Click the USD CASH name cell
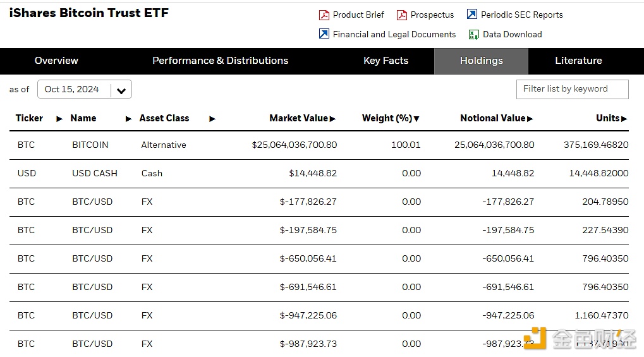This screenshot has width=644, height=357. click(x=95, y=173)
